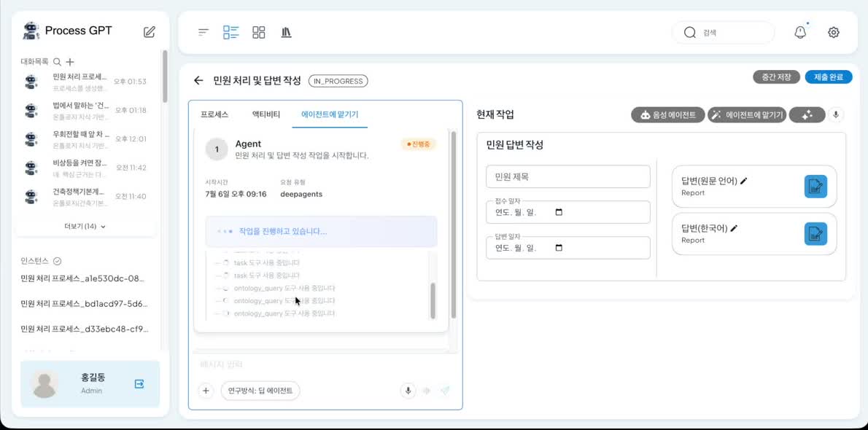Click the 작업을 진행하고 있습니다 banner
This screenshot has height=430, width=868.
(321, 231)
